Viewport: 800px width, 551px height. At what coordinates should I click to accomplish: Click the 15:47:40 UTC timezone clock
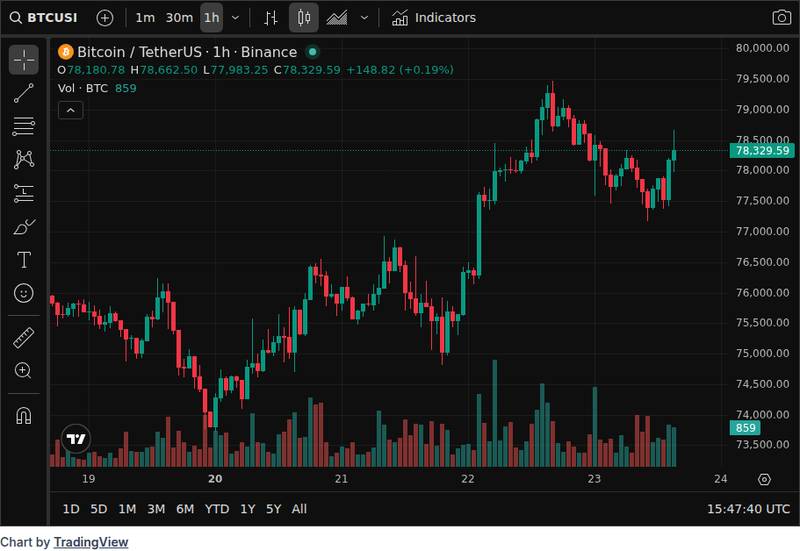pos(748,509)
